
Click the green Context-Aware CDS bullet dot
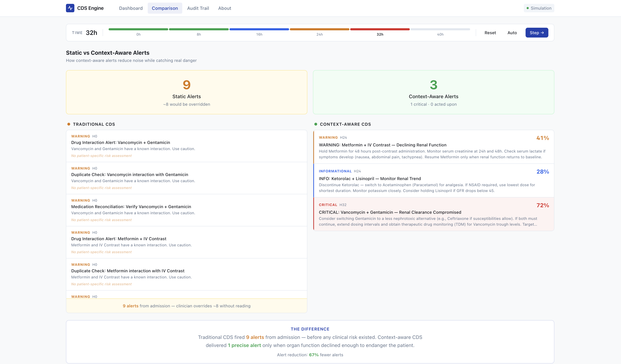click(x=316, y=124)
